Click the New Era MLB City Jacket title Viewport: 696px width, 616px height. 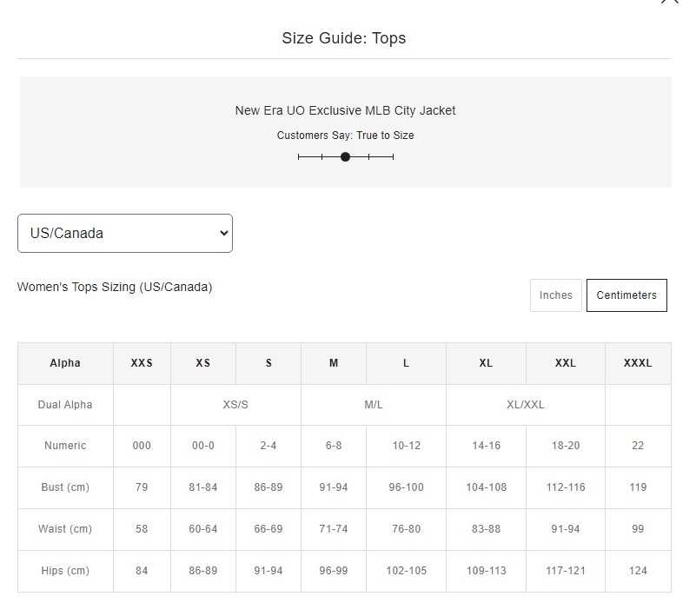point(345,111)
